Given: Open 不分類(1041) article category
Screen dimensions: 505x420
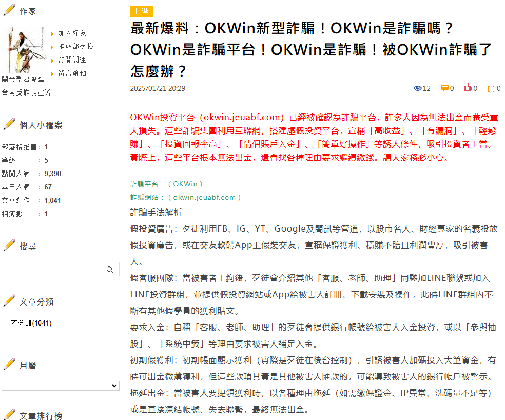Looking at the screenshot, I should [31, 323].
